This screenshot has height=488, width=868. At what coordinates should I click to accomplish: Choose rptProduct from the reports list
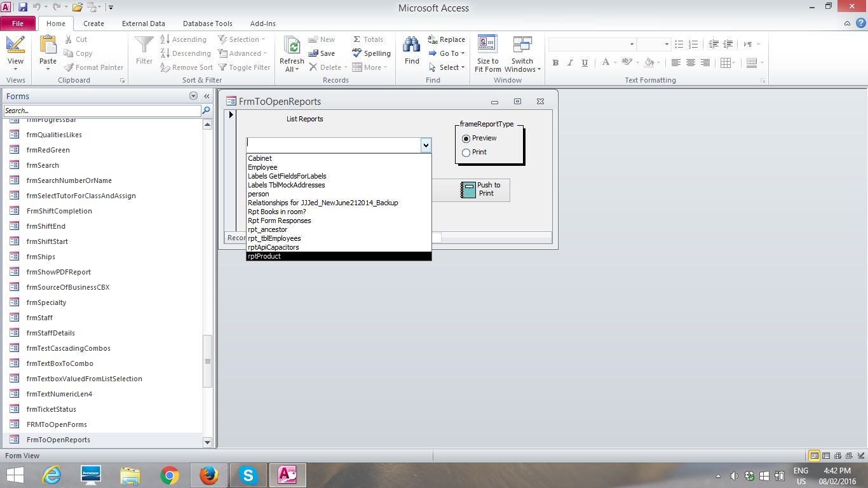[x=339, y=256]
